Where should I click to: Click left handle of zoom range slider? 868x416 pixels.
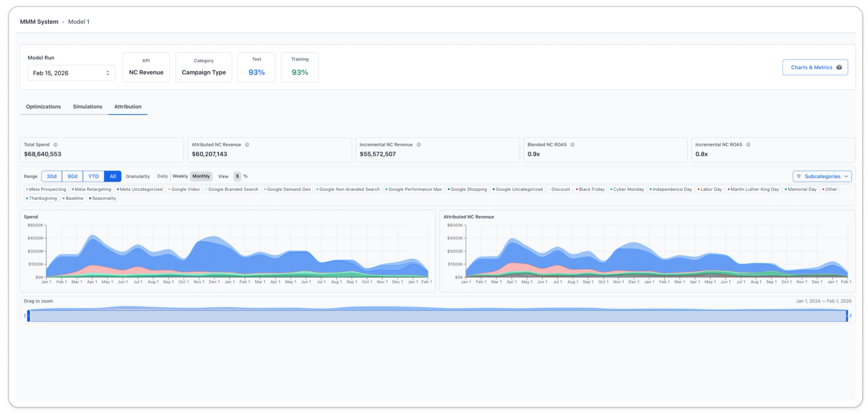(x=29, y=315)
